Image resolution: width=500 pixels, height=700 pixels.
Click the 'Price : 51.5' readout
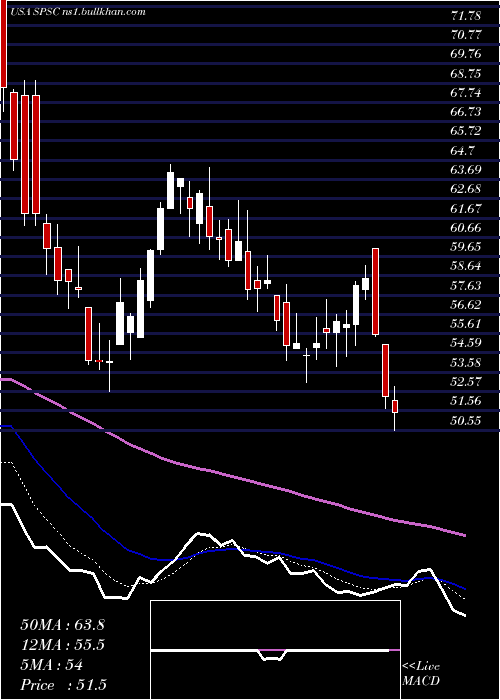pos(63,685)
